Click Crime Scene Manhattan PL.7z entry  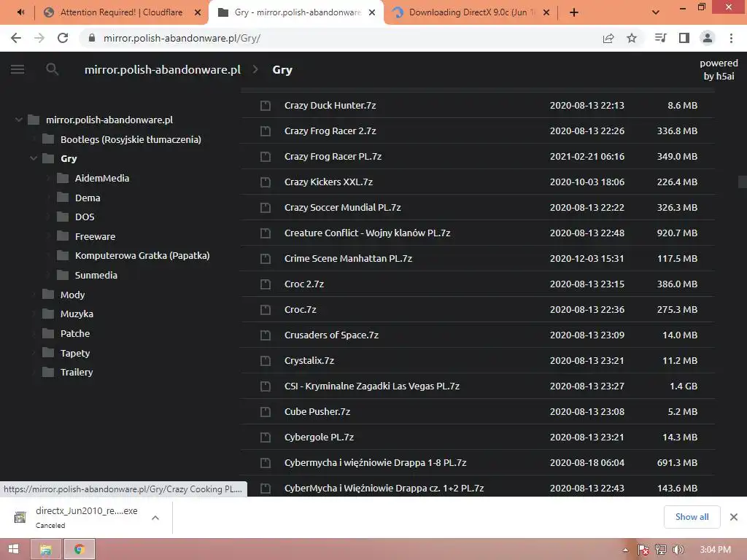coord(348,258)
